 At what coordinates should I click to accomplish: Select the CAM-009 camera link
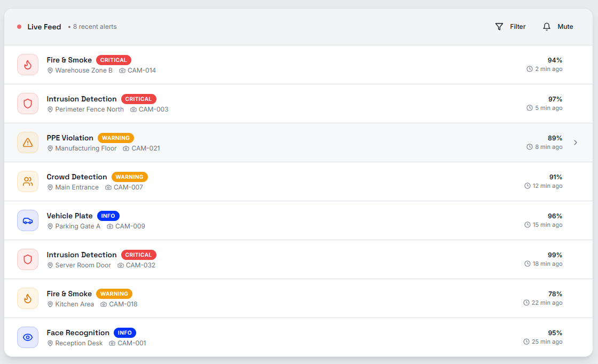130,226
